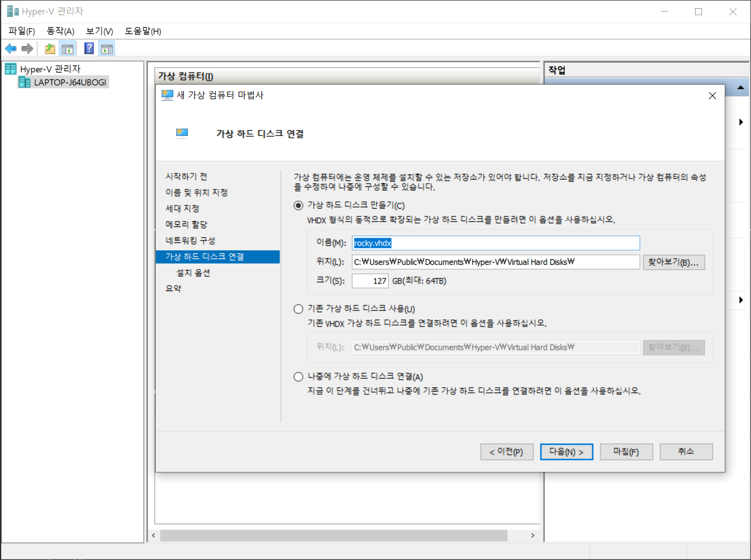Open the 보기(V) menu

[100, 31]
